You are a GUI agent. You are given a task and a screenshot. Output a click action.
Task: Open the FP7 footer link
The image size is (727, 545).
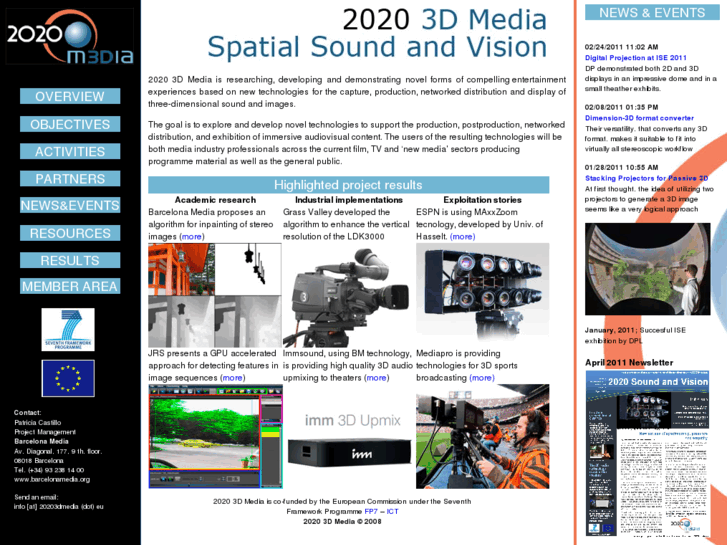[371, 511]
